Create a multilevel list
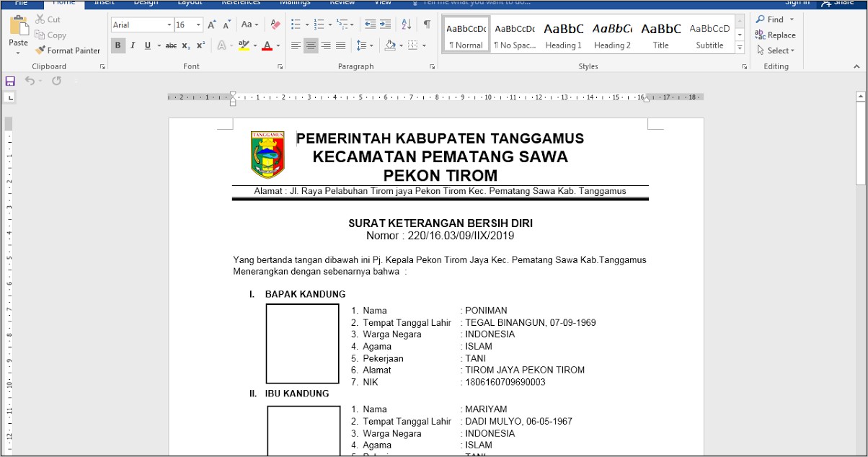Viewport: 868px width, 457px height. click(x=343, y=25)
